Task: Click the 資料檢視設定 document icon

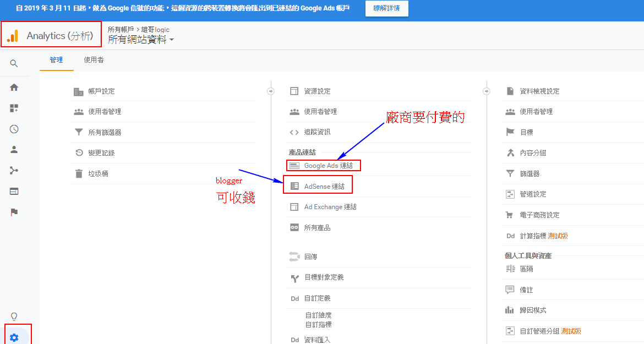Action: pos(510,91)
